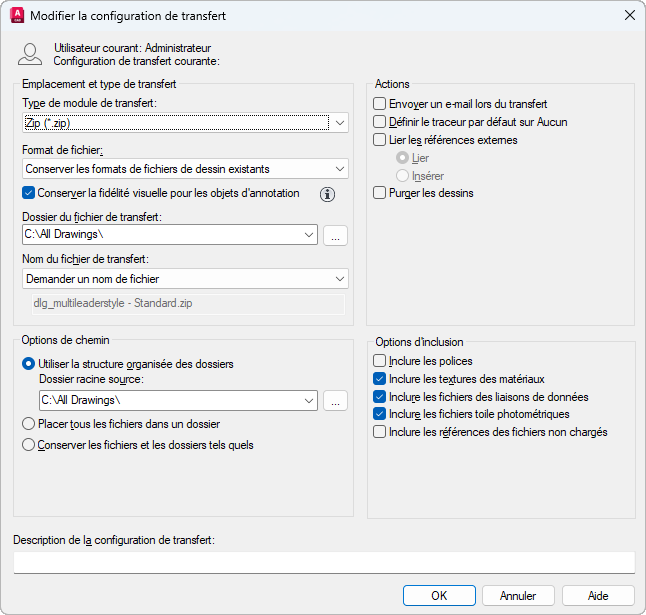Click the current user profile icon

(30, 54)
